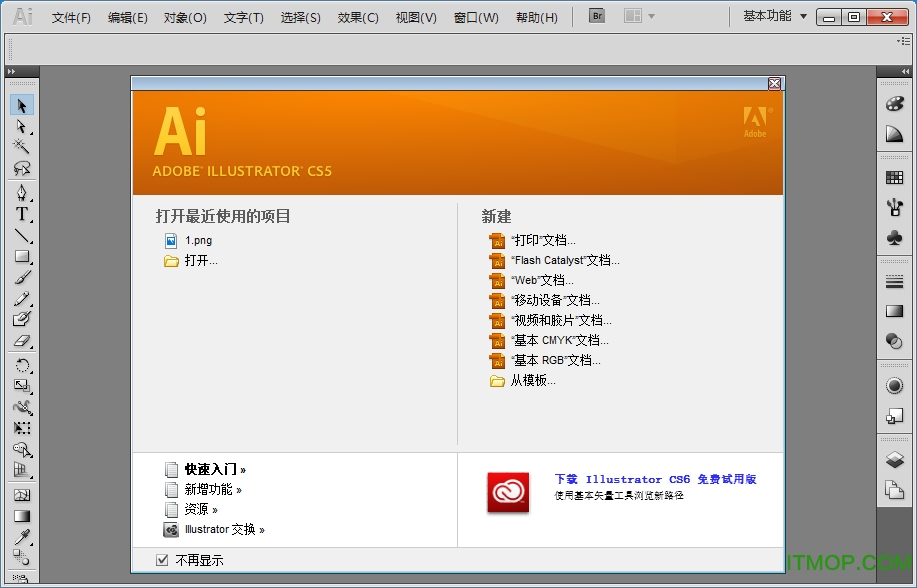Select the Pencil tool
Viewport: 917px width, 588px height.
click(22, 298)
